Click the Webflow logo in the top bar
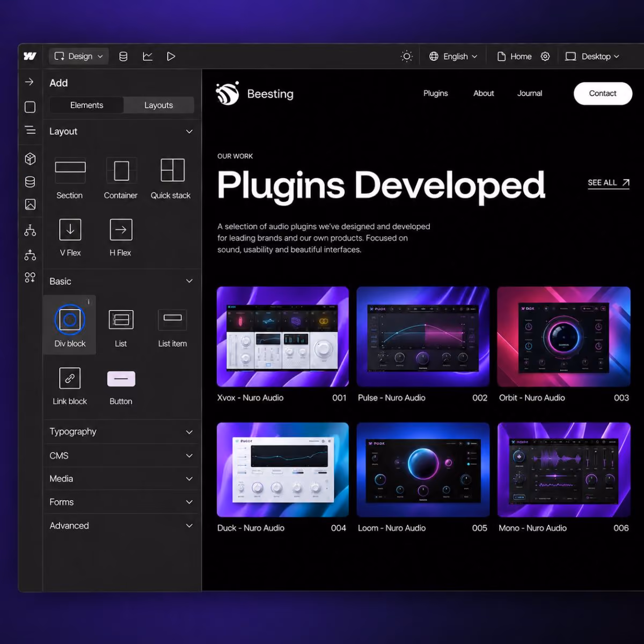The width and height of the screenshot is (644, 644). [30, 56]
